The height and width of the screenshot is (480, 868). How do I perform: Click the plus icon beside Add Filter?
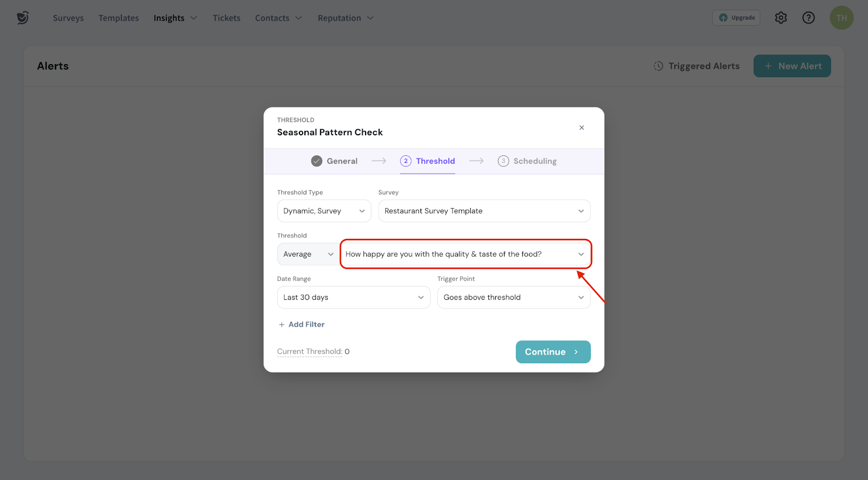pos(282,325)
